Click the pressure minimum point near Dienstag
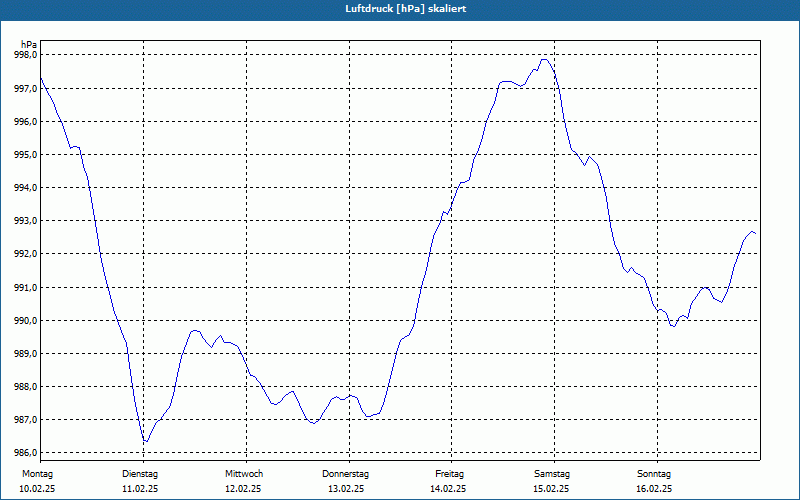 tap(146, 441)
